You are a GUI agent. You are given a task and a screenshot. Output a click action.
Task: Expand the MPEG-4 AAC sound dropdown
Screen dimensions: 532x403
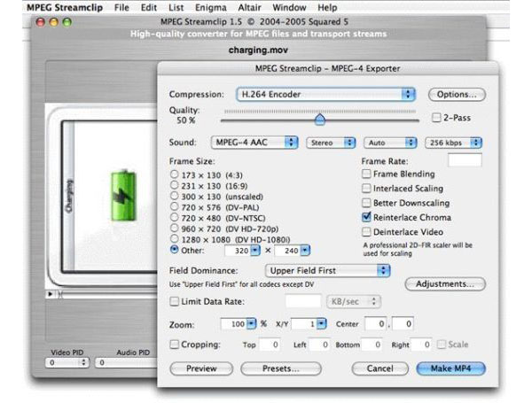254,142
